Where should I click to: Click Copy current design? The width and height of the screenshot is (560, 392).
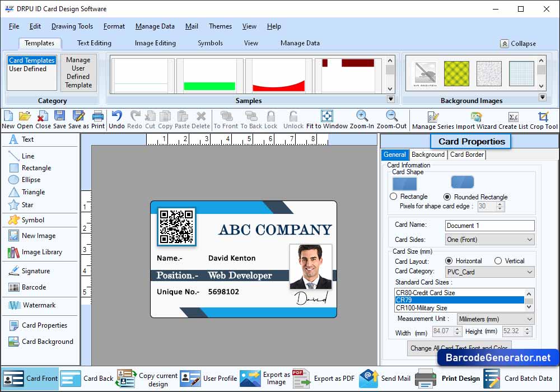click(x=147, y=379)
